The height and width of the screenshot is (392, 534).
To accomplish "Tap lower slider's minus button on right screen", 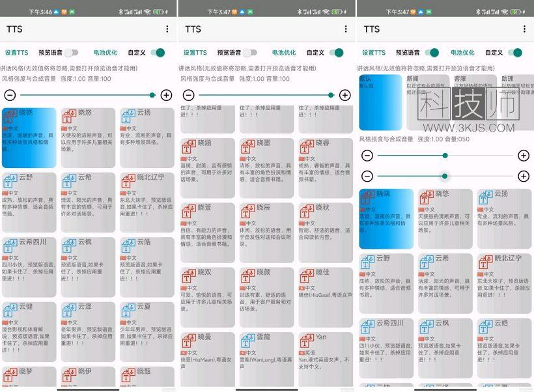I will 367,176.
